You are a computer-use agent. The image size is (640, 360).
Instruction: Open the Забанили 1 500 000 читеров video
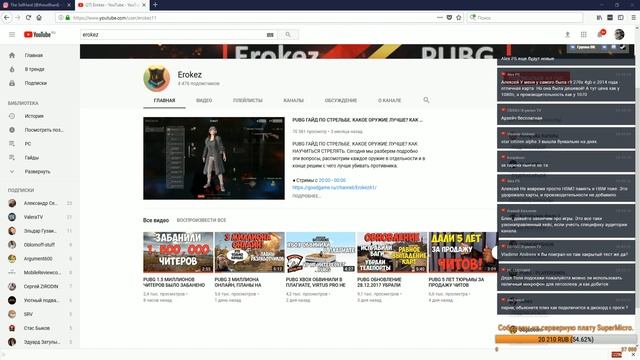click(178, 252)
